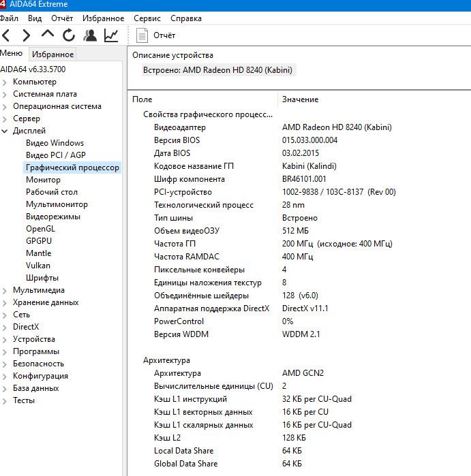Viewport: 471px width, 476px height.
Task: Open the Справка menu
Action: [x=186, y=18]
